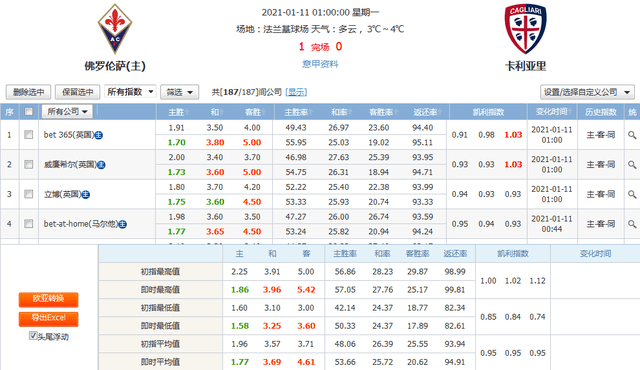Click the Cagliari team crest
Viewport: 640px width, 370px height.
[x=525, y=29]
